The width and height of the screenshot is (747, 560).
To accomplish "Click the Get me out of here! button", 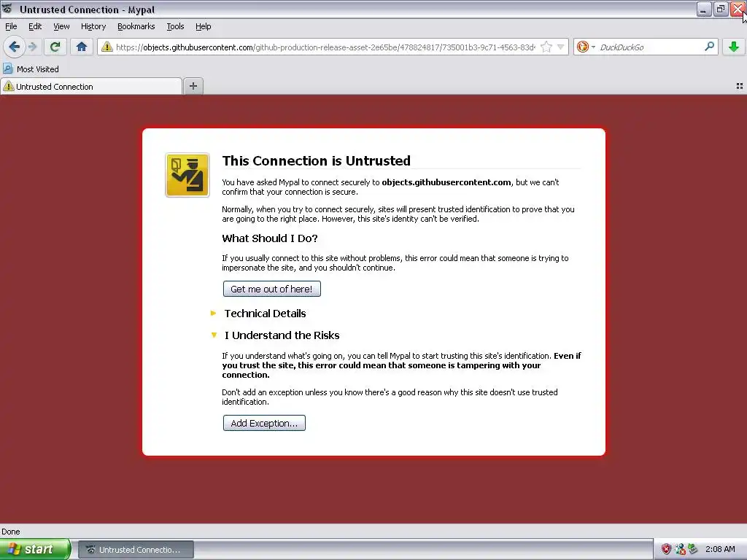I will pos(271,289).
